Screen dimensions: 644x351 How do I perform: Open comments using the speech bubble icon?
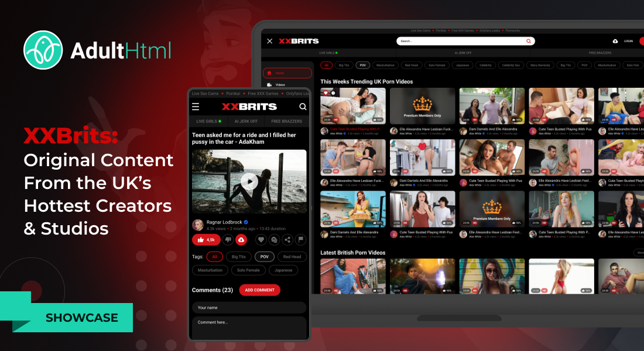(274, 240)
